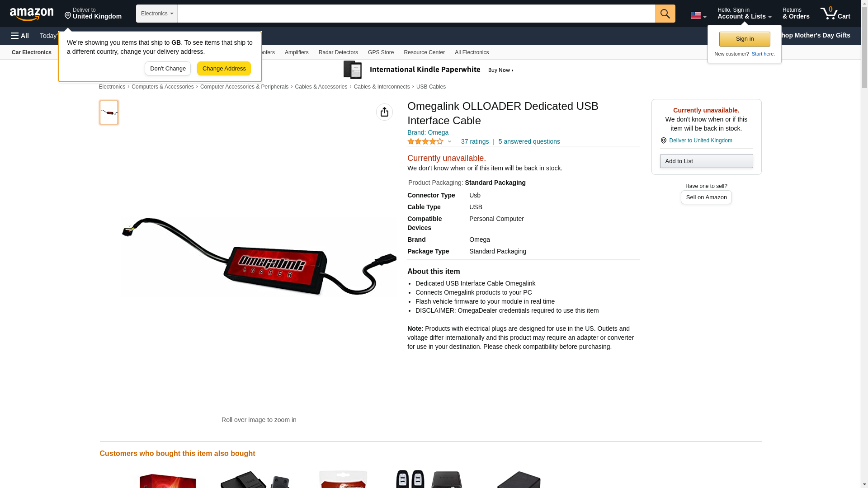
Task: Click the Don't Change button
Action: point(168,69)
